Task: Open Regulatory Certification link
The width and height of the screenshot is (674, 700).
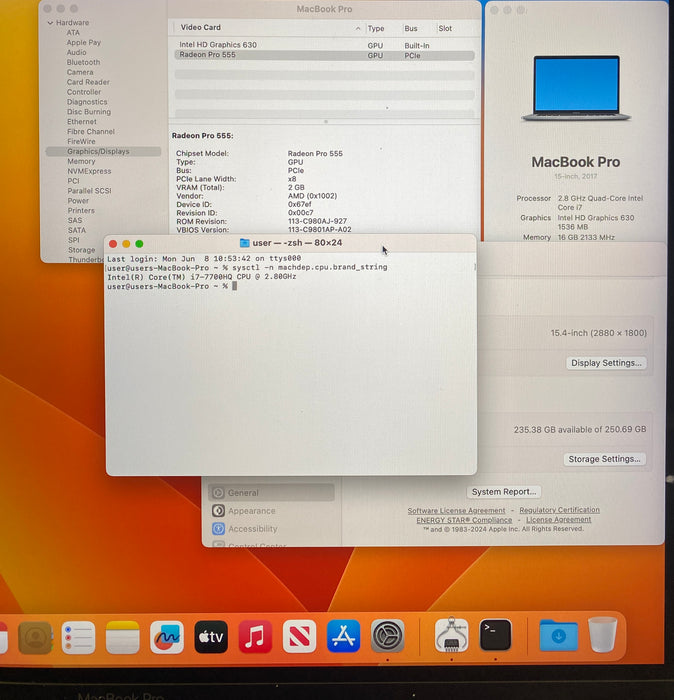Action: point(559,510)
